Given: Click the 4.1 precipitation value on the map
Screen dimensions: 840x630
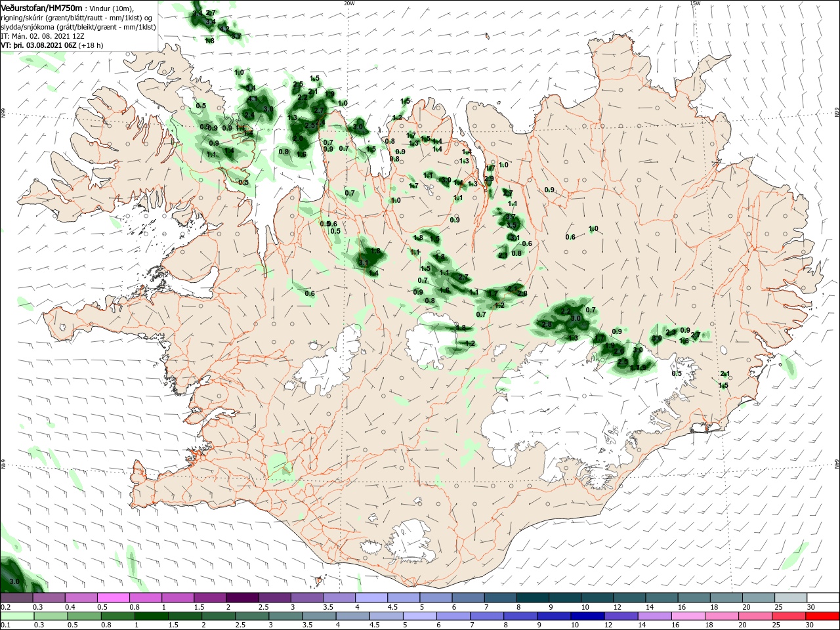Looking at the screenshot, I should click(x=252, y=99).
